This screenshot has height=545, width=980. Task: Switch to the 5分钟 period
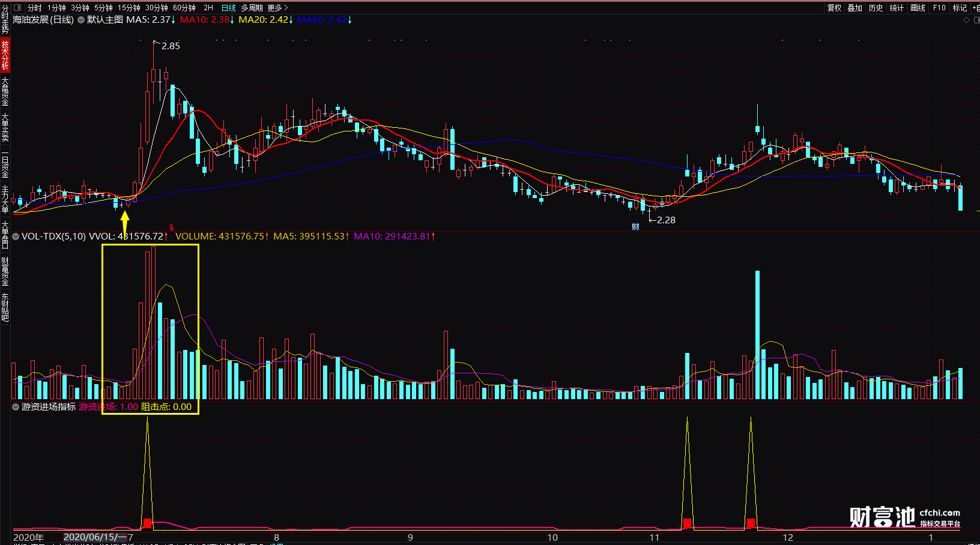(x=103, y=8)
